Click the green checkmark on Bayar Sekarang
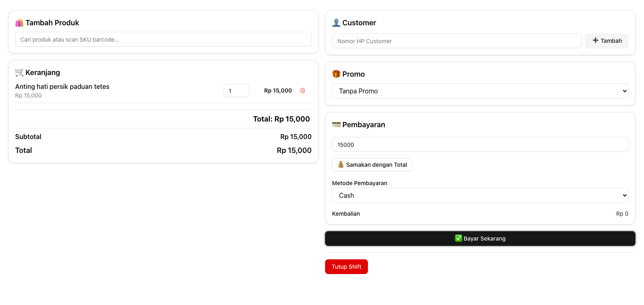This screenshot has width=644, height=305. click(458, 239)
